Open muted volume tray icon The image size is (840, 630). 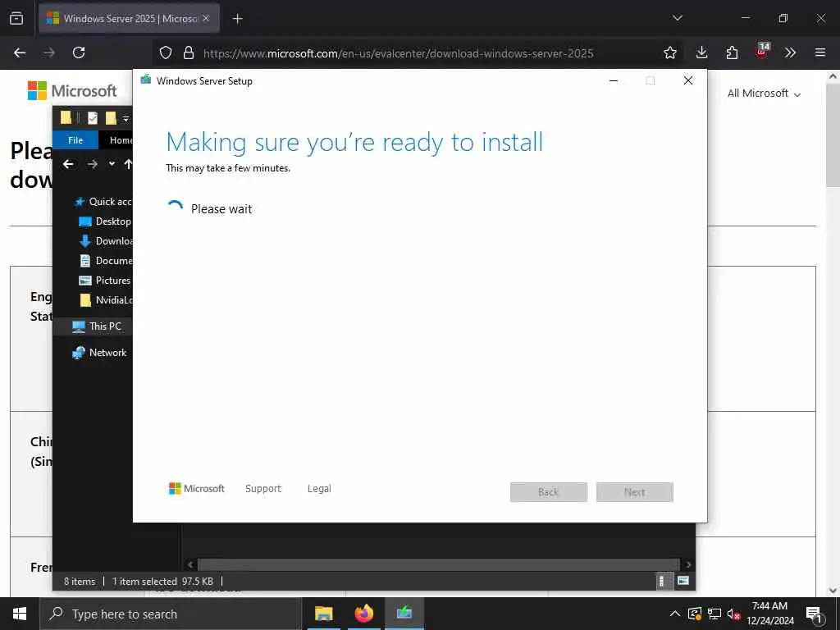pos(733,614)
